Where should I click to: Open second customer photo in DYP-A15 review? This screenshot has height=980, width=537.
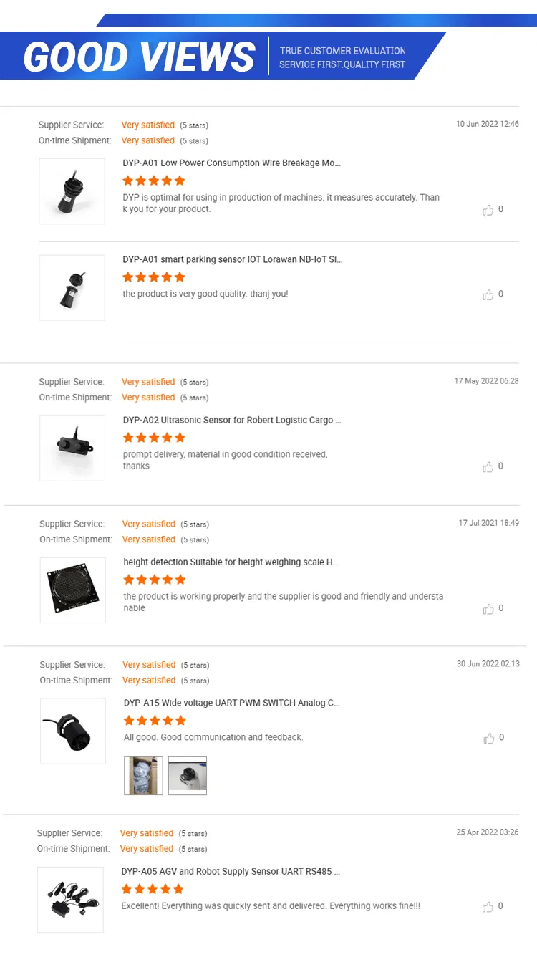click(x=188, y=776)
